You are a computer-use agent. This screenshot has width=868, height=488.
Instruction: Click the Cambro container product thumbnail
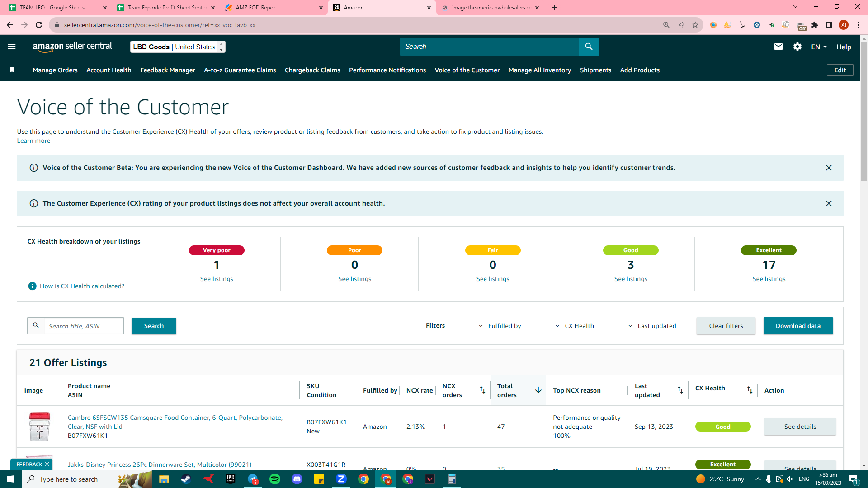(x=39, y=427)
